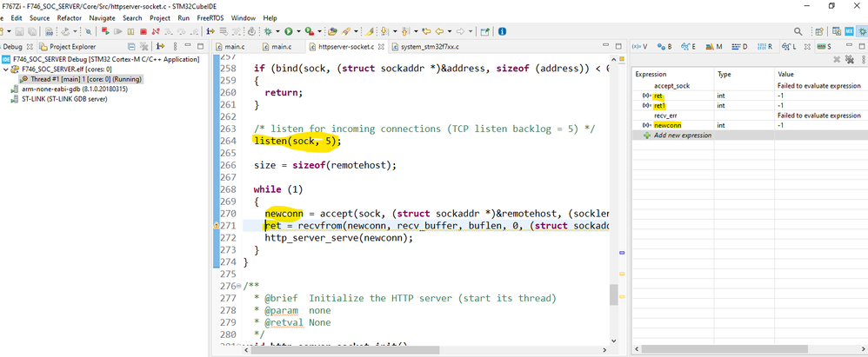Open the FreeRTOS menu
The height and width of the screenshot is (357, 868).
click(x=210, y=17)
